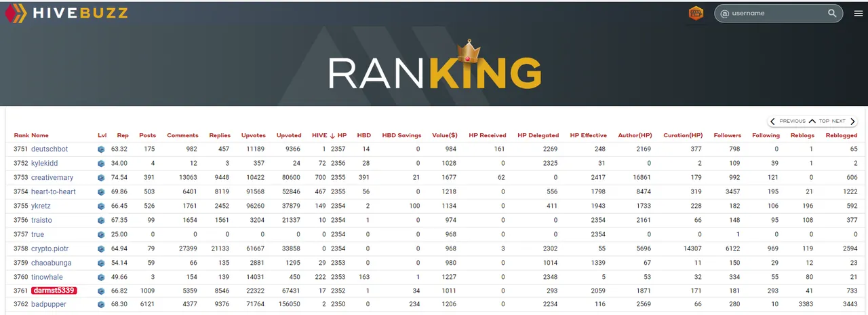The width and height of the screenshot is (868, 315).
Task: Sort table by Following column
Action: point(766,135)
